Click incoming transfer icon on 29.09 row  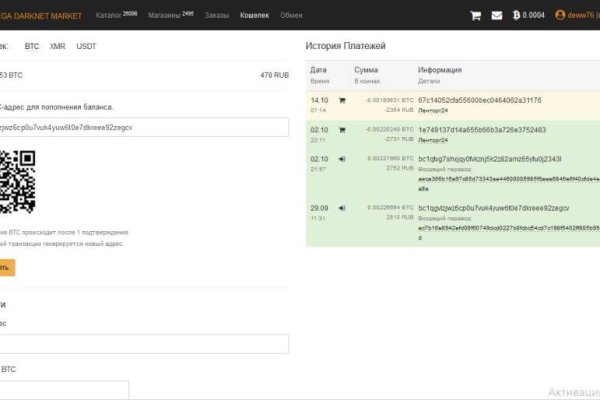[x=342, y=207]
